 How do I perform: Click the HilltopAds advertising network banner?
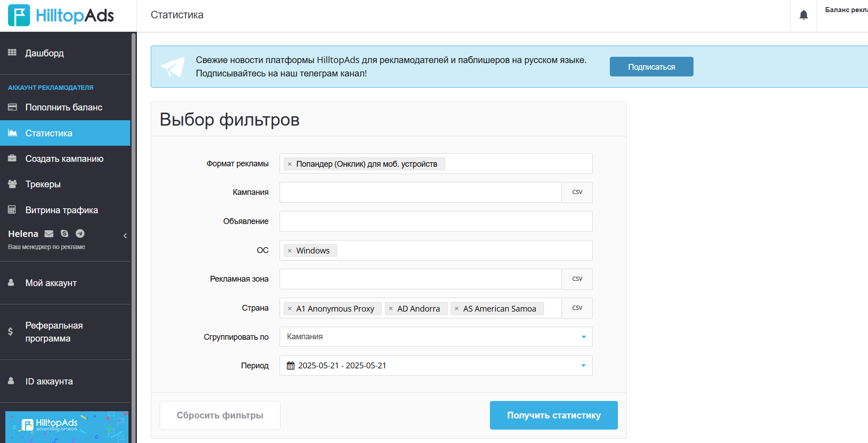(x=67, y=427)
